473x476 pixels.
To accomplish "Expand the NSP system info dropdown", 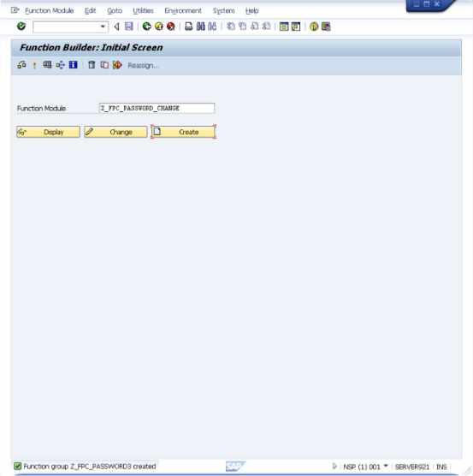I will pyautogui.click(x=386, y=466).
